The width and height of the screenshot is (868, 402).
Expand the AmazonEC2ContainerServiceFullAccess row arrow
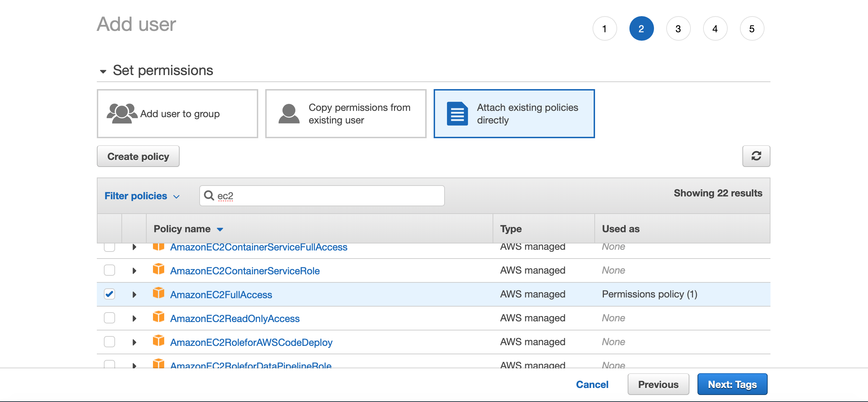tap(134, 247)
